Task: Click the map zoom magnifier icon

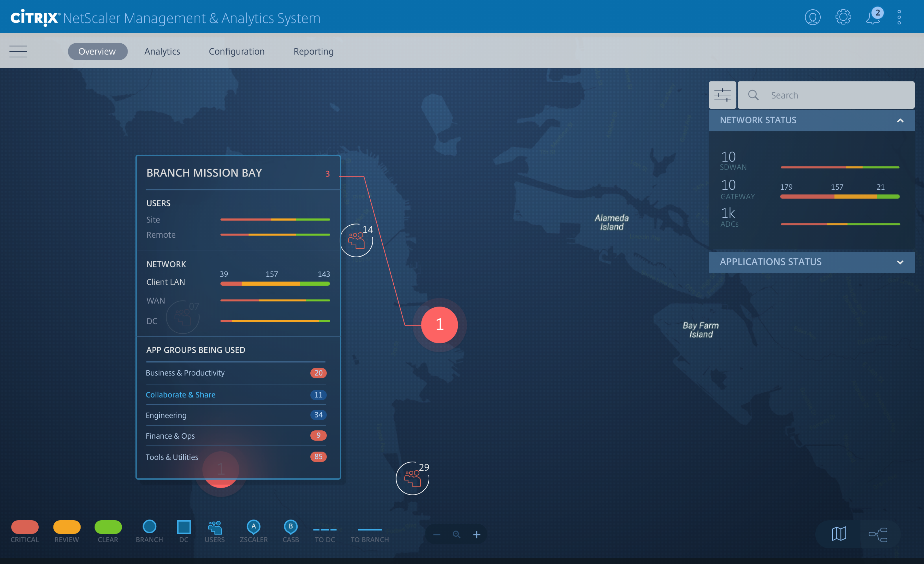Action: (456, 534)
